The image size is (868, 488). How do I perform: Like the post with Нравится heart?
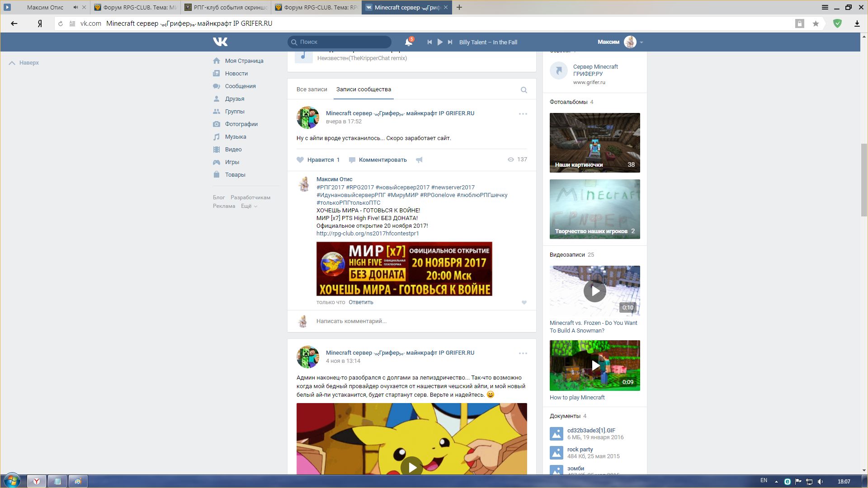pyautogui.click(x=318, y=160)
